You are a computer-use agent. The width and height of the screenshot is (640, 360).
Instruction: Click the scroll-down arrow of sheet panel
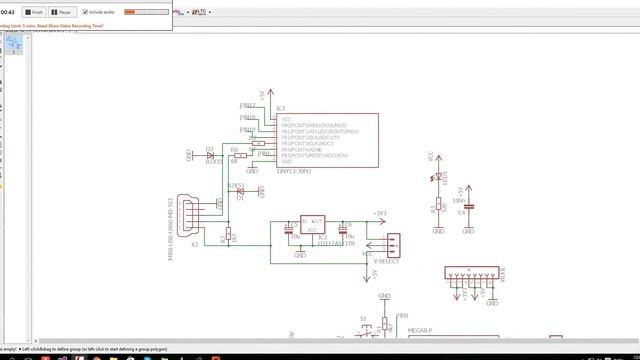[x=28, y=340]
